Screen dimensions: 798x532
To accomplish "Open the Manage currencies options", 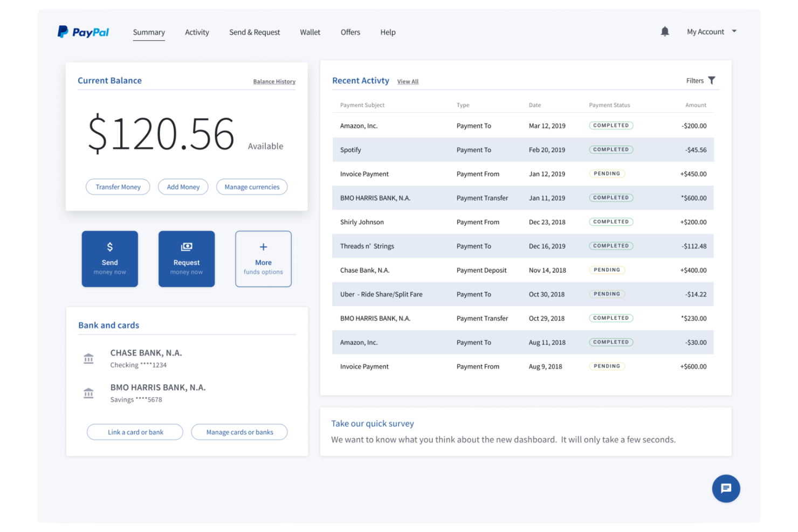I will tap(252, 186).
